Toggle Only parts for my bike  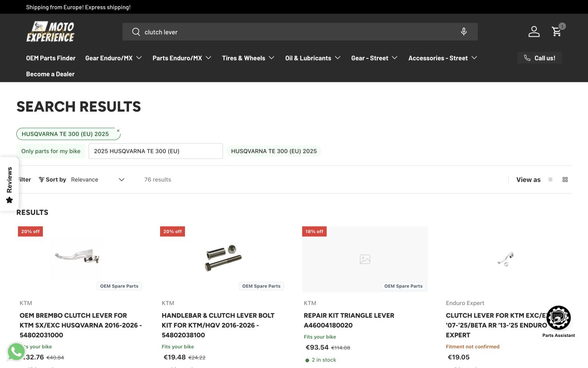click(x=51, y=151)
